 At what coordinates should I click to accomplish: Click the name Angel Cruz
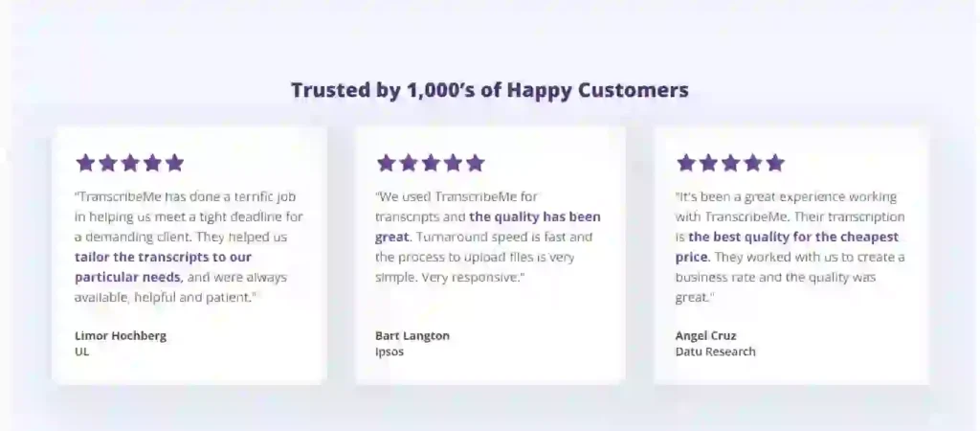(705, 336)
